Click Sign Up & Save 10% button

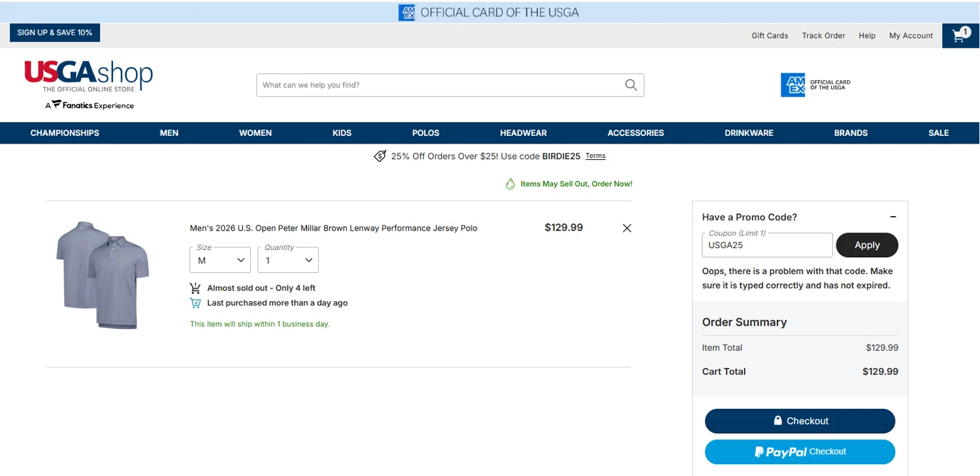point(55,33)
